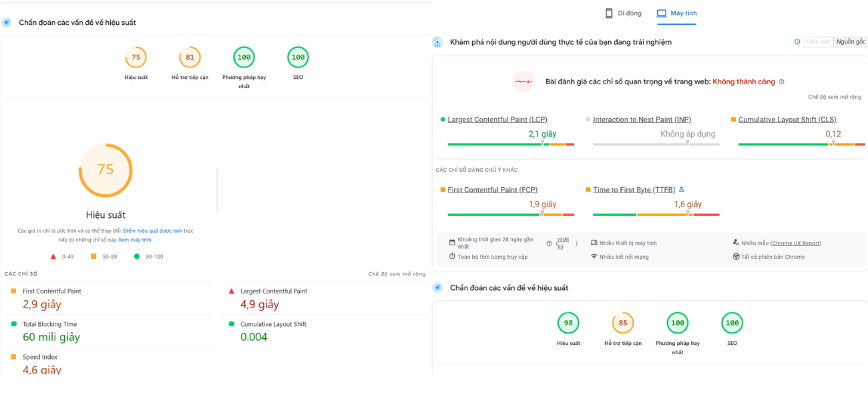Viewport: 868px width, 399px height.
Task: Open the Xem máy tính link
Action: coord(135,239)
